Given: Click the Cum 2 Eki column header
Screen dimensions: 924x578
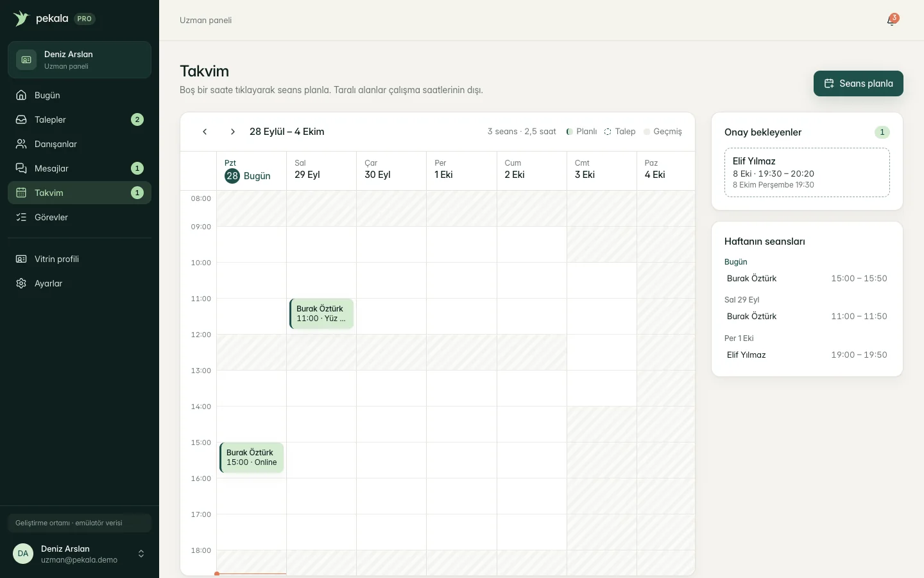Looking at the screenshot, I should point(532,171).
